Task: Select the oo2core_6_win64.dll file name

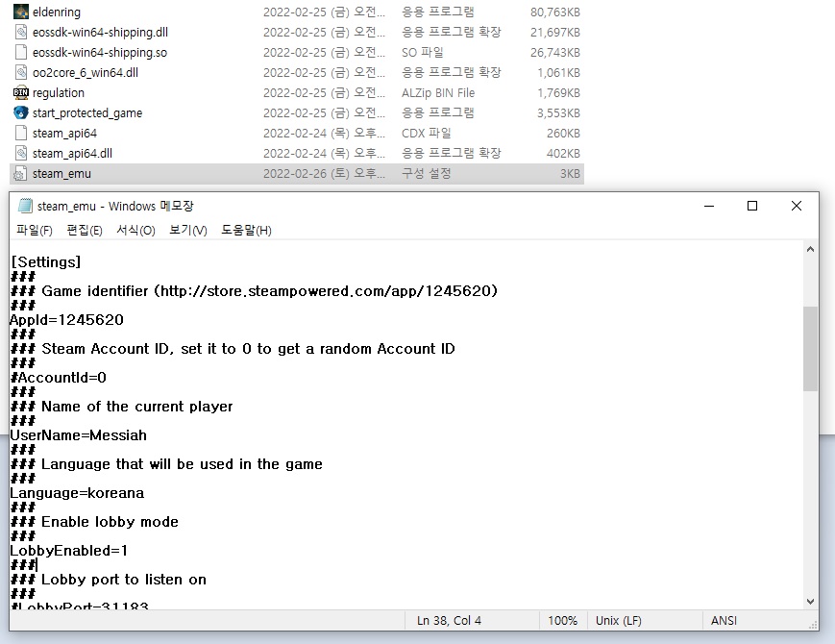Action: [x=86, y=72]
